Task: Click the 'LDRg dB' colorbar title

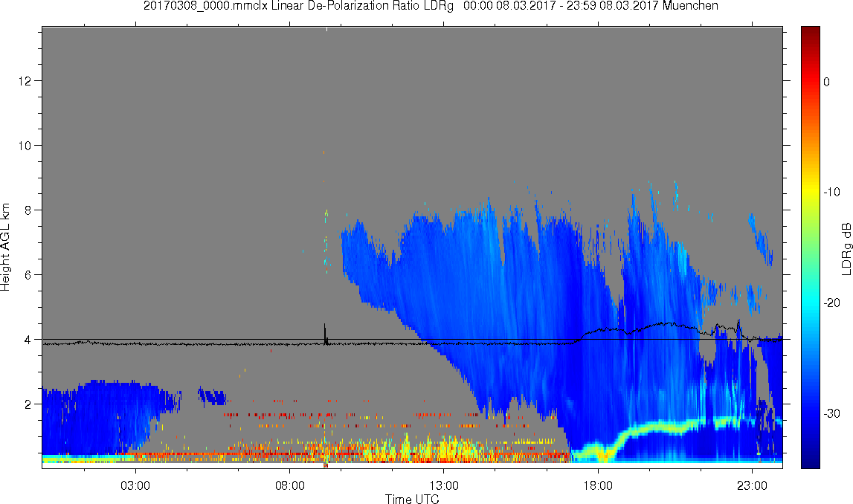Action: point(846,248)
